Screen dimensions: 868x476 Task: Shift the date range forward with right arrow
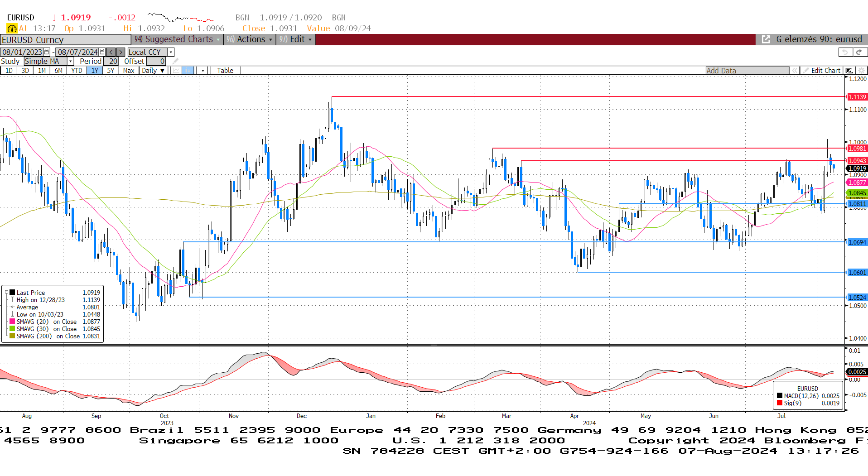120,52
